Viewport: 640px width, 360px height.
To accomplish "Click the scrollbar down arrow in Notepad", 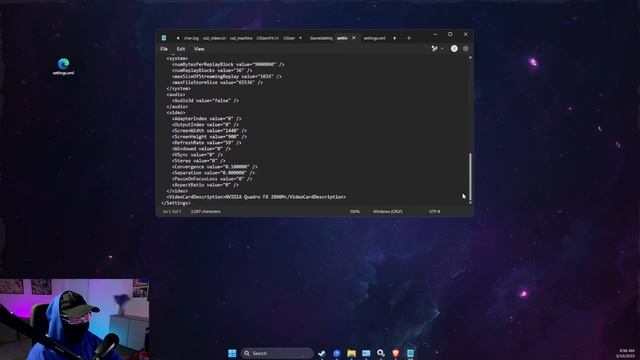I will tap(470, 203).
